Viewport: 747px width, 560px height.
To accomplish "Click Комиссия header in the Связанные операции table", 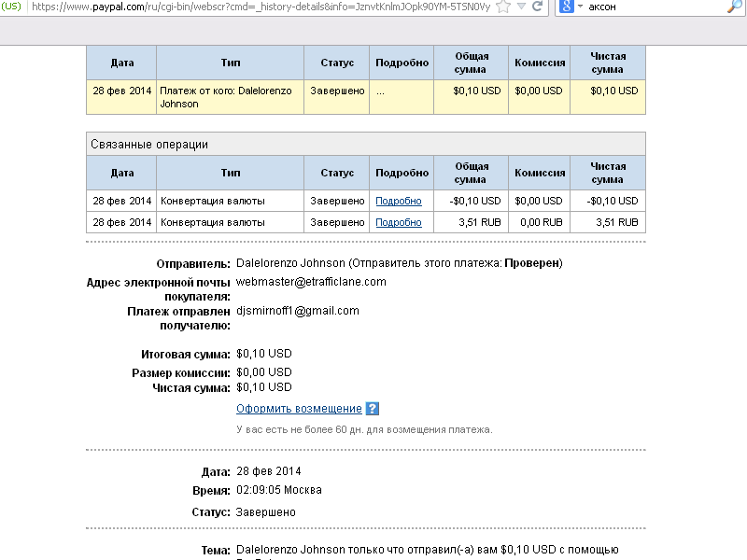I will (540, 173).
